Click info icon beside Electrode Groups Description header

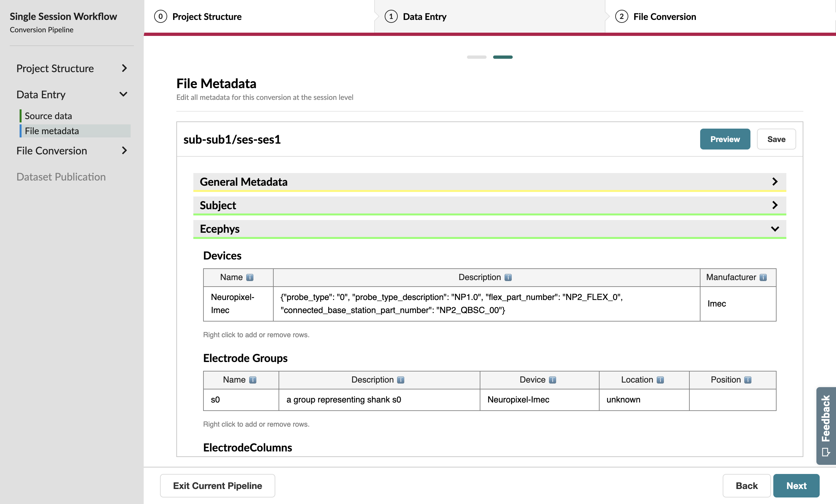pos(401,380)
